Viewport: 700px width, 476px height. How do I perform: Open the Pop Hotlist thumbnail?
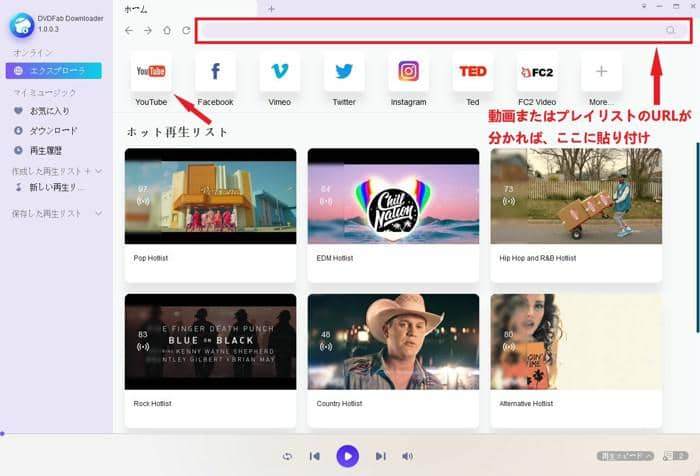tap(210, 196)
